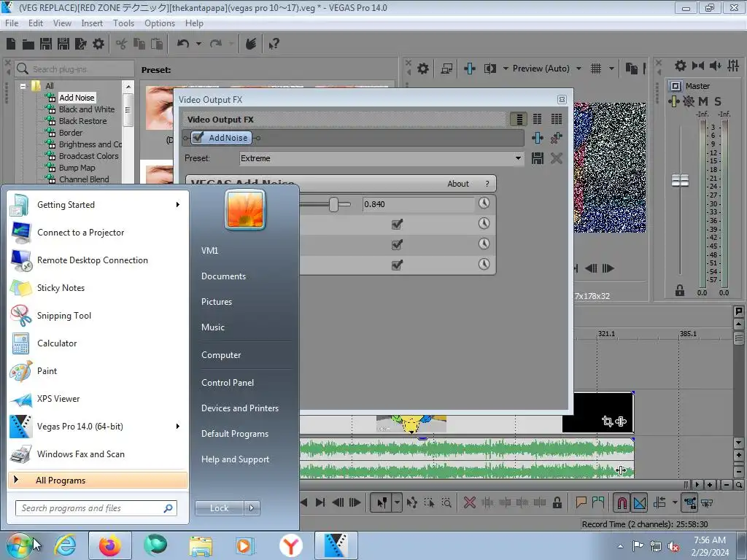747x560 pixels.
Task: Open the View menu
Action: point(62,23)
